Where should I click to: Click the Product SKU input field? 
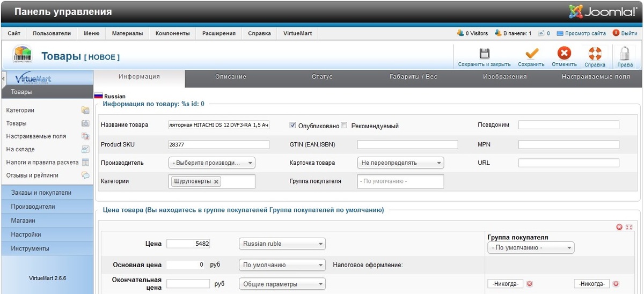218,145
